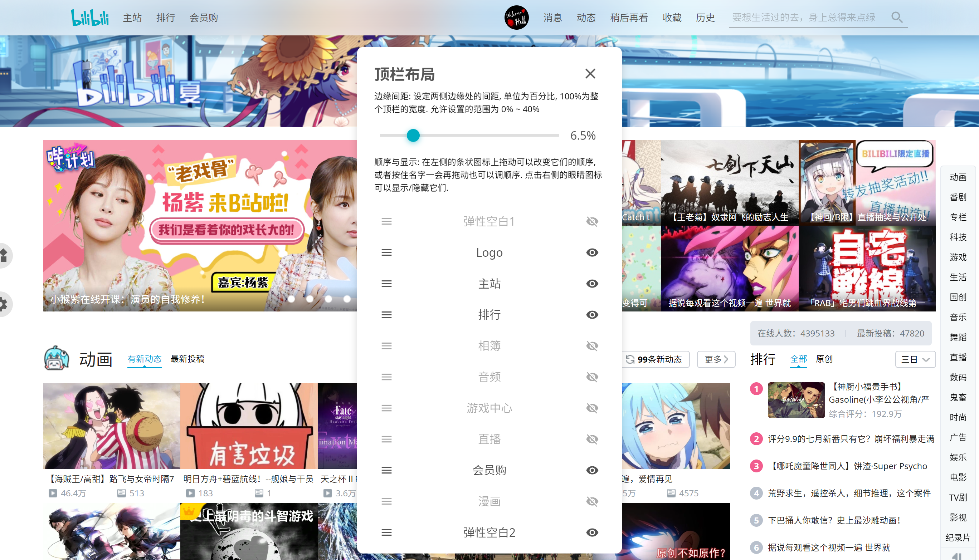Click the drag handle beside 会员购
Screen dimensions: 979x560
click(386, 470)
